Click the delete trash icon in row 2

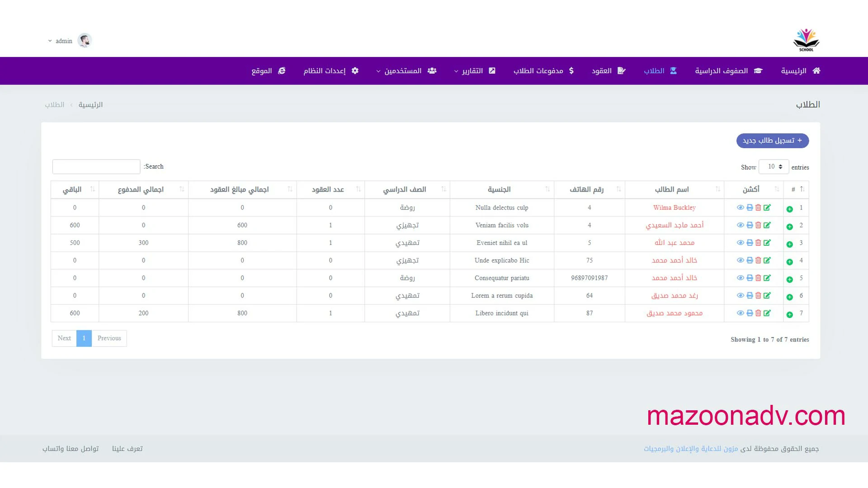758,225
